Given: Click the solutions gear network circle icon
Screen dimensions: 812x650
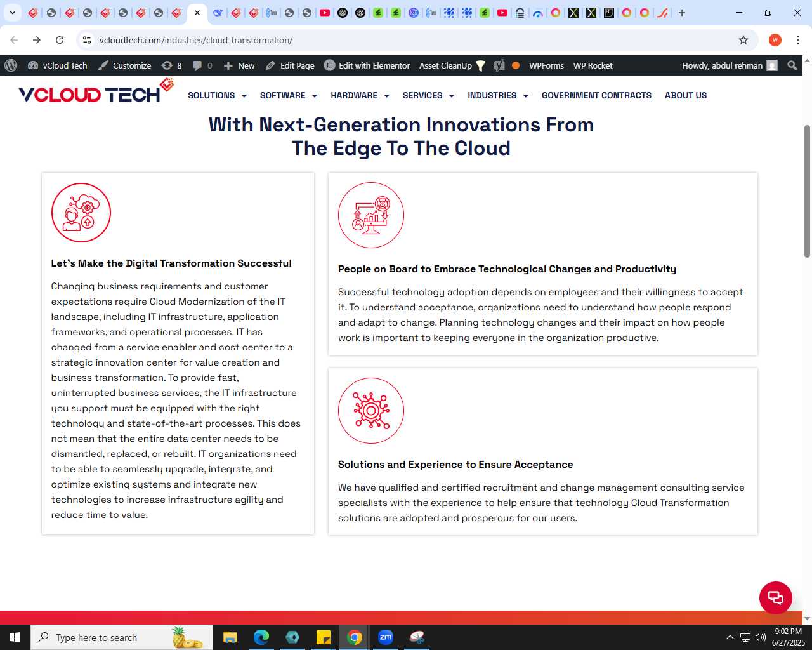Looking at the screenshot, I should point(371,411).
